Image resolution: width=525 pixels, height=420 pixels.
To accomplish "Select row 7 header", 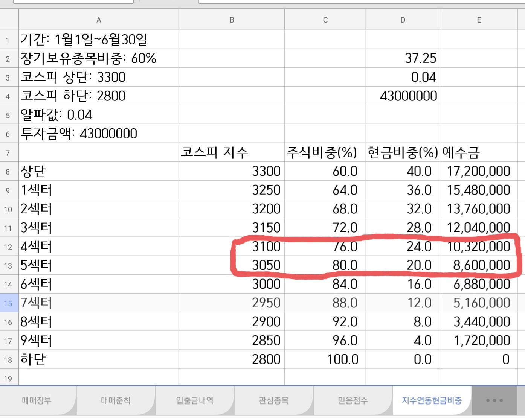I will click(9, 152).
